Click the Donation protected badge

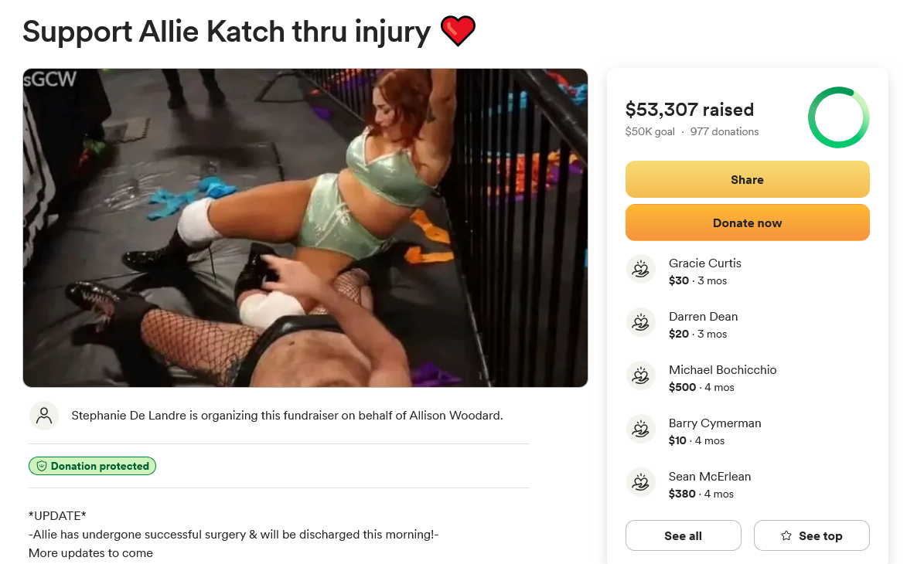coord(93,467)
